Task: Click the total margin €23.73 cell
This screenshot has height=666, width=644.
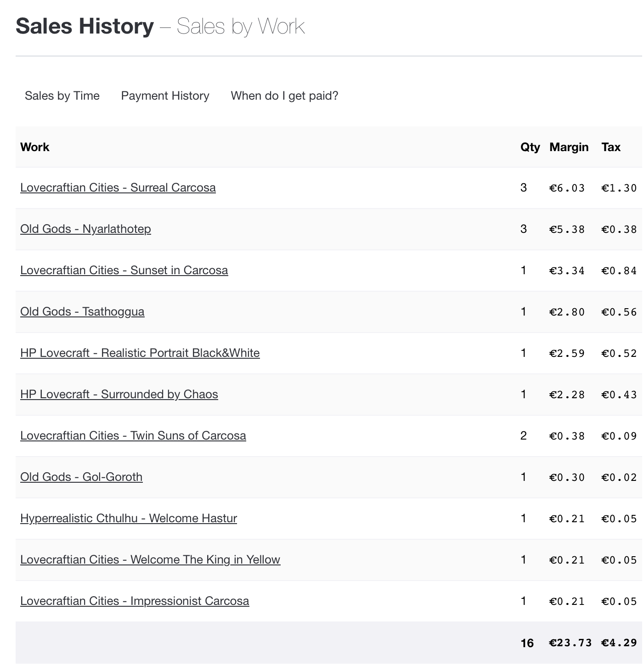Action: (x=571, y=643)
